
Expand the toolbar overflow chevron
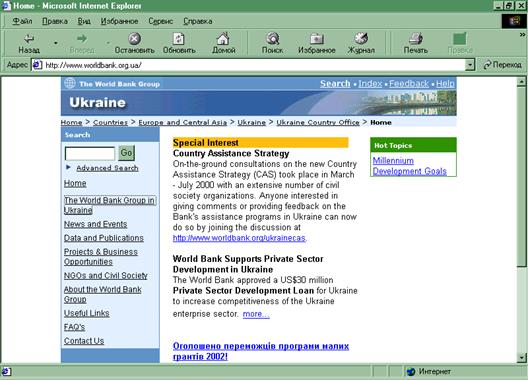(522, 34)
